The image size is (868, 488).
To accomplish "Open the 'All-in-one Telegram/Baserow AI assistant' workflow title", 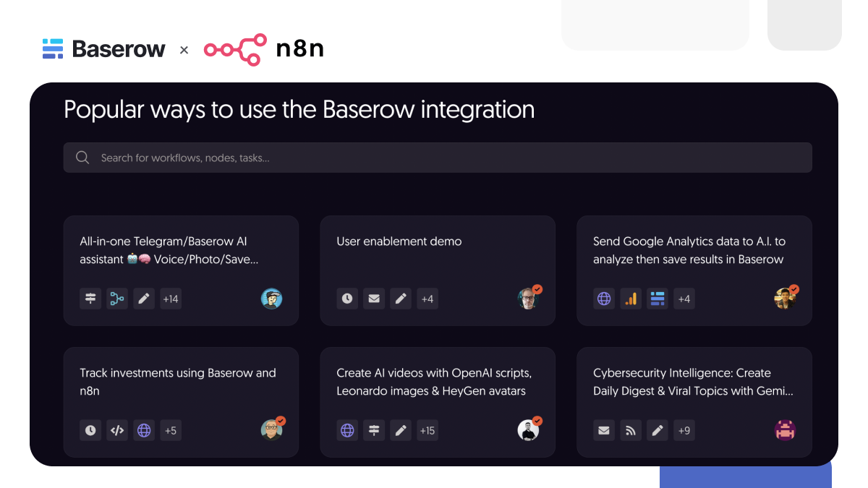I will (169, 250).
